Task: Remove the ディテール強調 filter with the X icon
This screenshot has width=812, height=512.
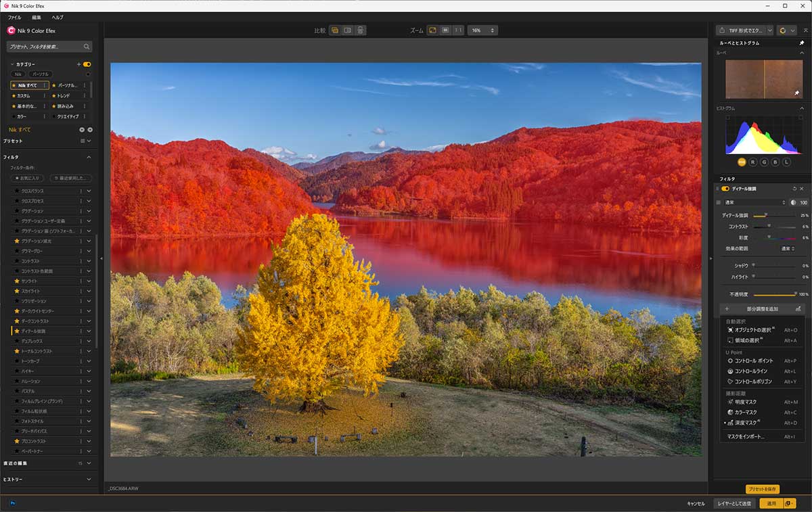Action: (803, 189)
